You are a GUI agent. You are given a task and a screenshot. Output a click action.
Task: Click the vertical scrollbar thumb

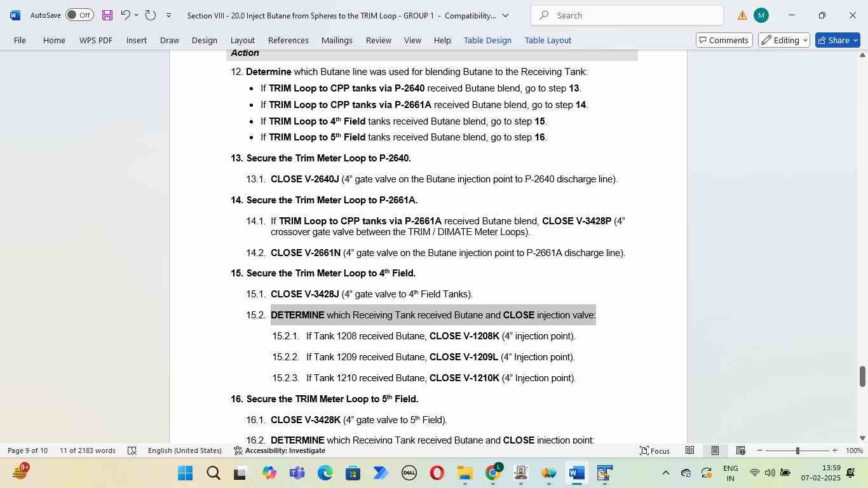pyautogui.click(x=862, y=376)
